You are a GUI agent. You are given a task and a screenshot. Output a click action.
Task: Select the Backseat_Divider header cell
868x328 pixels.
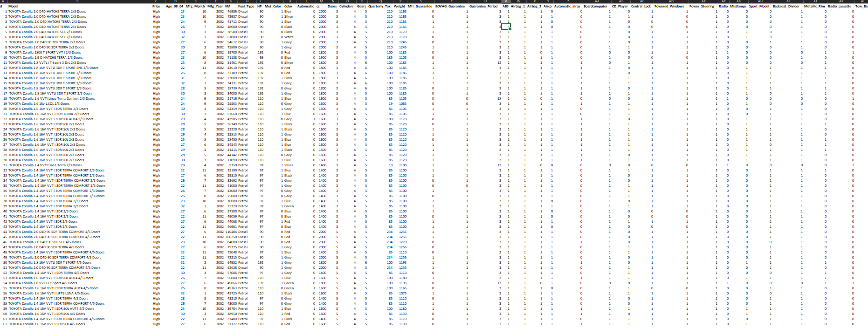(787, 7)
